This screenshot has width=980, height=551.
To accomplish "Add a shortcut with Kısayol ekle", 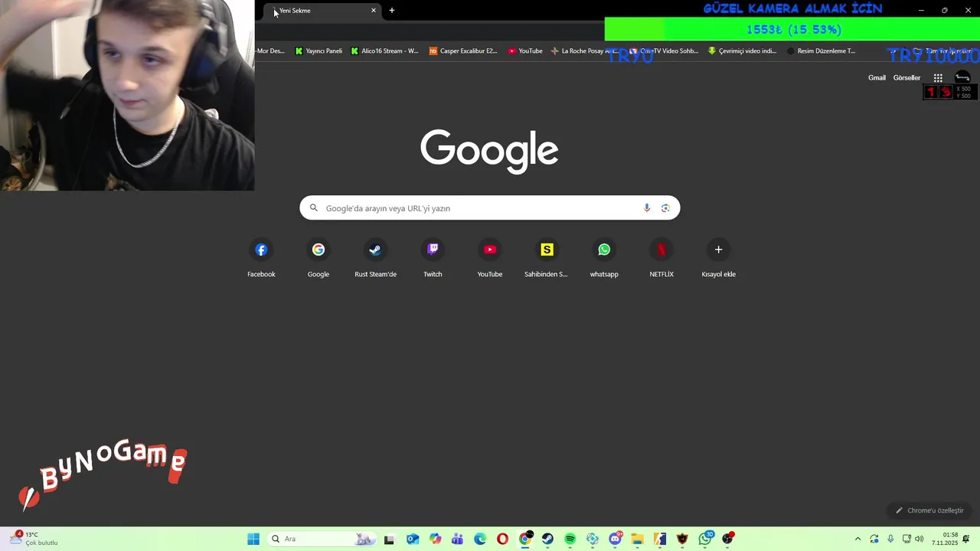I will [718, 259].
